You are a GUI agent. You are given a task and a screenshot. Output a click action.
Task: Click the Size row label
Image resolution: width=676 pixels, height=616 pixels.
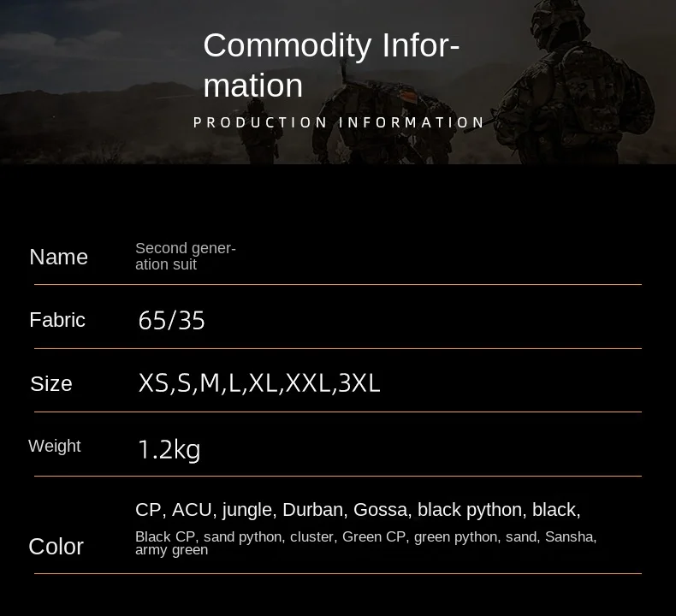(51, 384)
